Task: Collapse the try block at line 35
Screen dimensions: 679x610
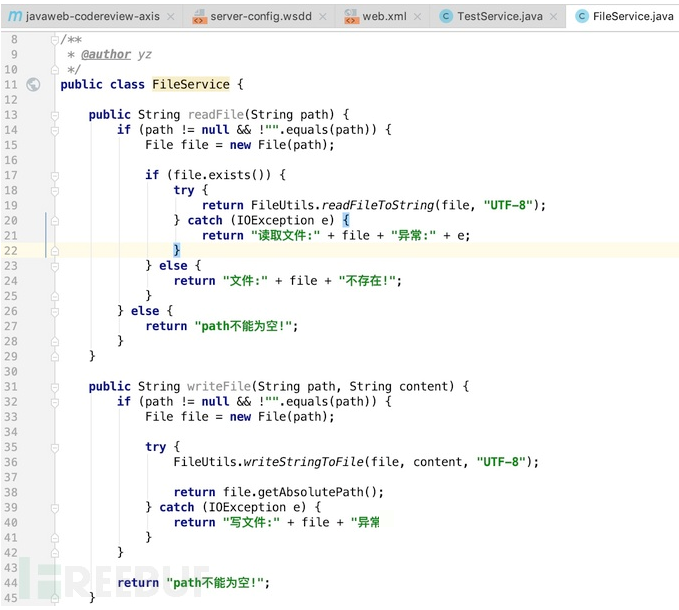Action: tap(55, 448)
